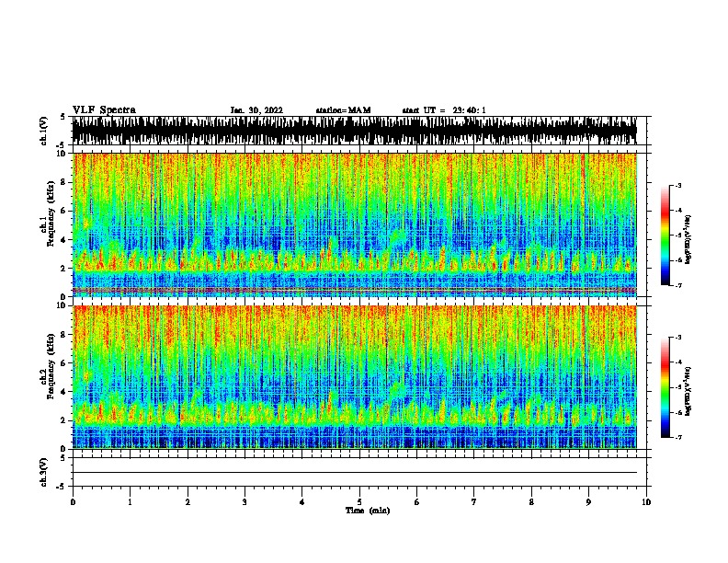Click the ch.1 frequency tick '8'
The width and height of the screenshot is (728, 563).
pyautogui.click(x=64, y=182)
